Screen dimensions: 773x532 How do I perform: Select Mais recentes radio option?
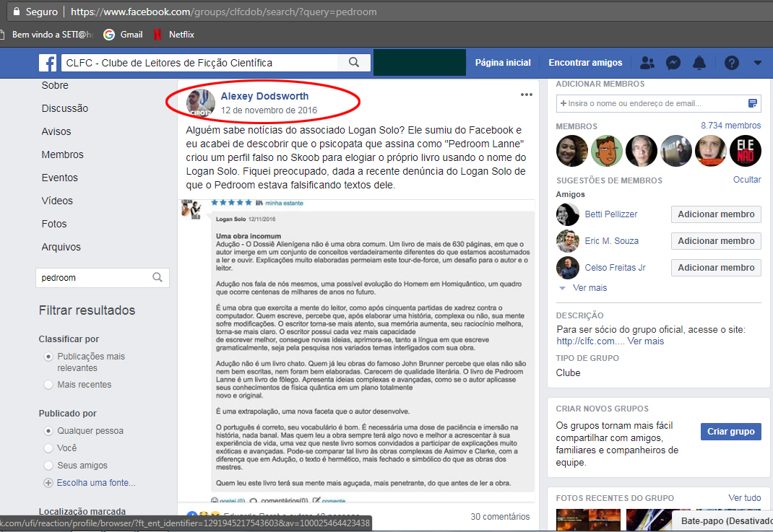click(x=48, y=385)
